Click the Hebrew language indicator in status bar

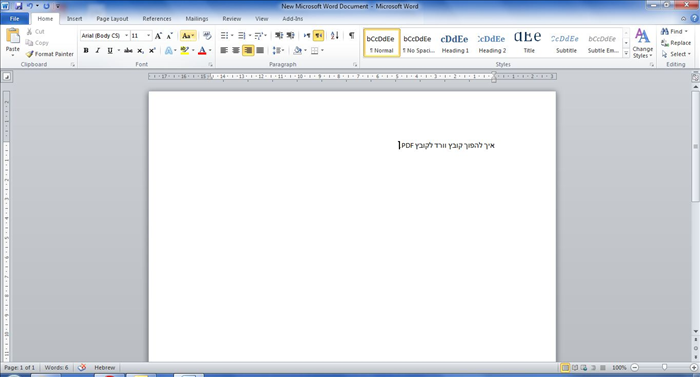104,367
